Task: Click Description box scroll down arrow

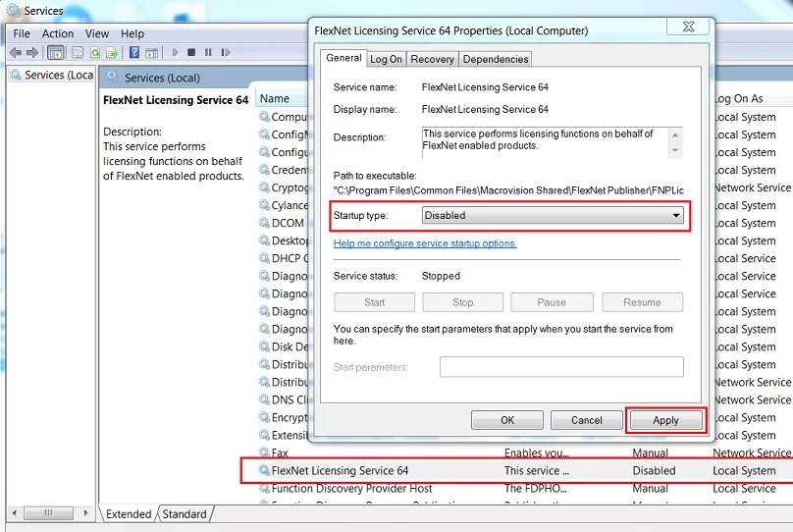Action: 675,151
